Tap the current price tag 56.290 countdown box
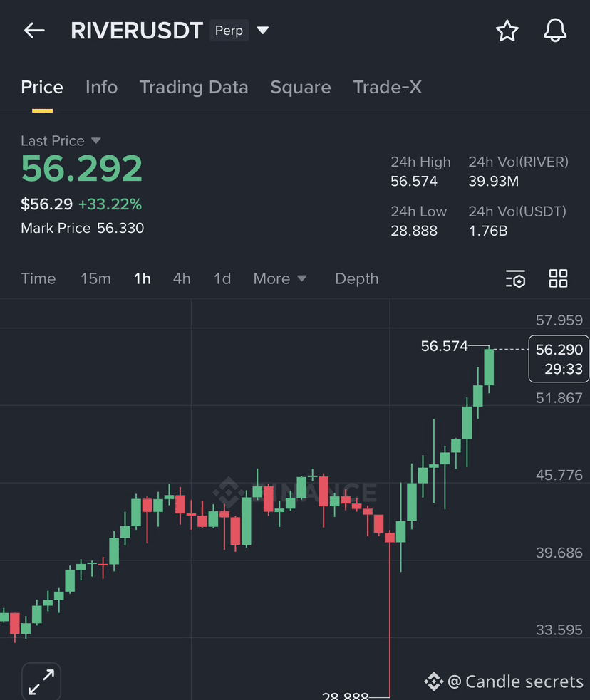The height and width of the screenshot is (700, 590). (559, 358)
